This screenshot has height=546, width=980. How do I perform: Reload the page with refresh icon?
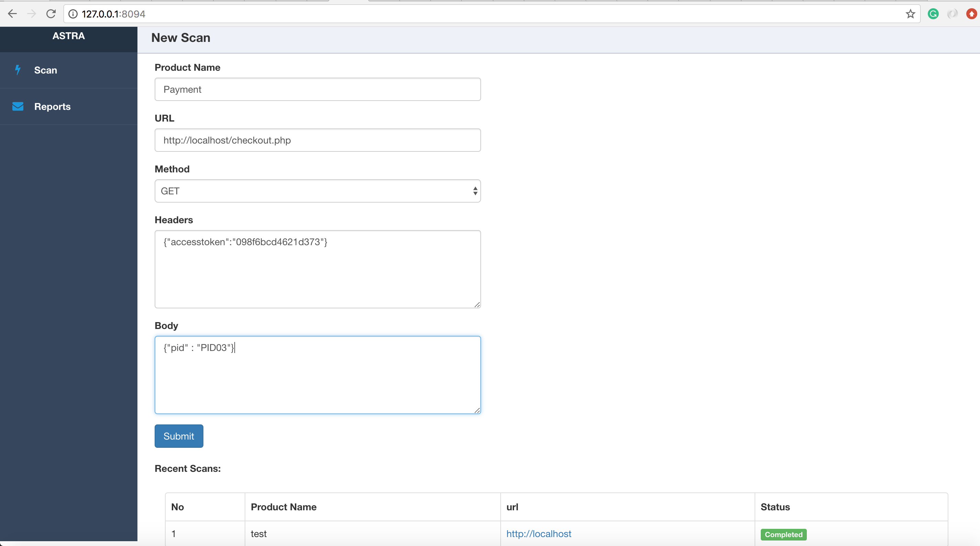[x=51, y=14]
